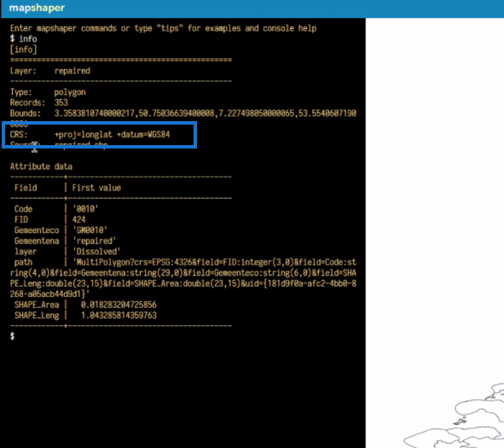504x448 pixels.
Task: Click the 'Field' column header
Action: pyautogui.click(x=26, y=188)
